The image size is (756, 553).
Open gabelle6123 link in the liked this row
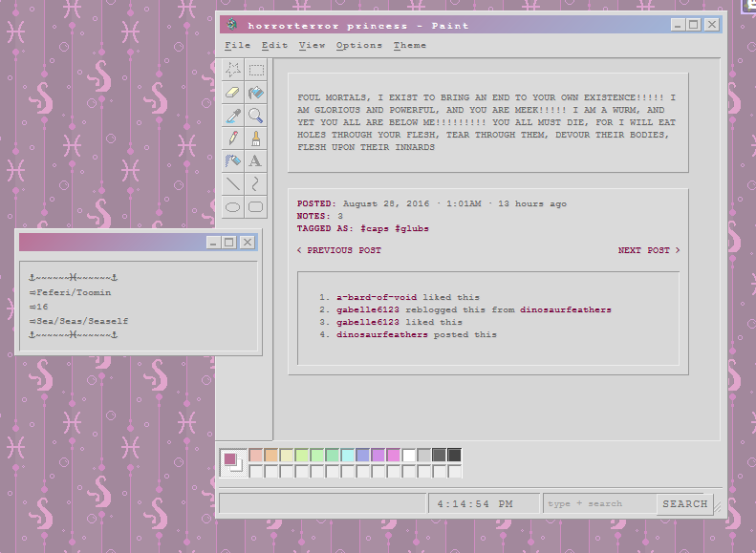coord(368,322)
